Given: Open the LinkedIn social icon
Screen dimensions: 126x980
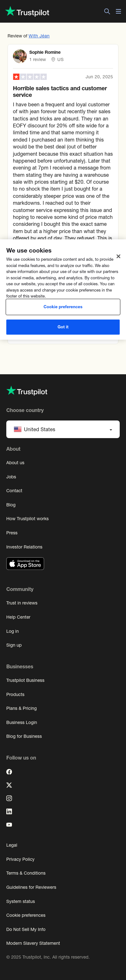Looking at the screenshot, I should pyautogui.click(x=9, y=811).
